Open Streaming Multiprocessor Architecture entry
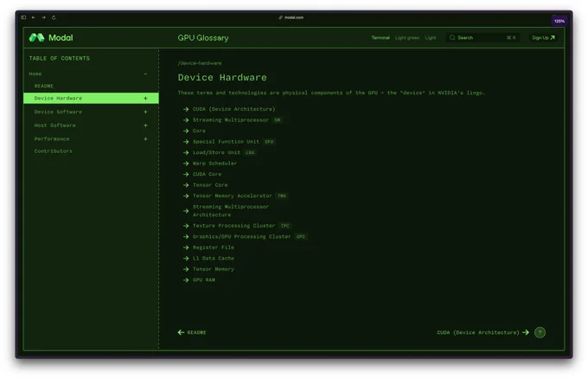Image resolution: width=588 pixels, height=379 pixels. coord(231,211)
